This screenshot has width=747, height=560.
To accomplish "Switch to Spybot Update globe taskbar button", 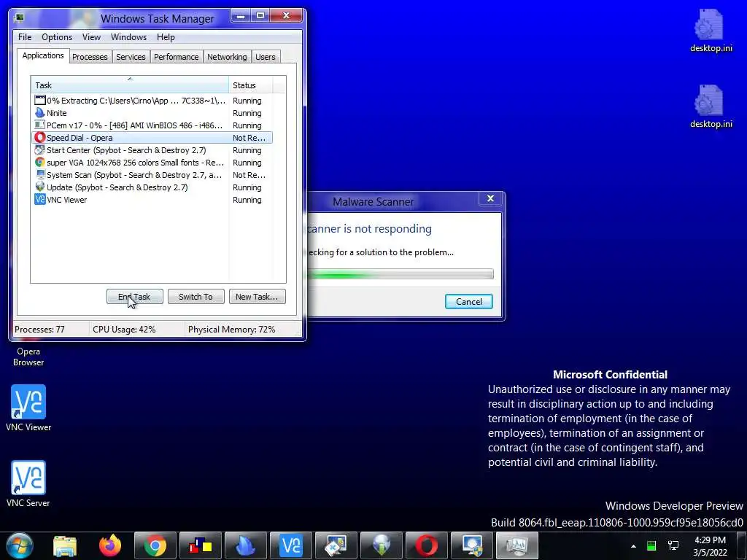I will point(382,545).
